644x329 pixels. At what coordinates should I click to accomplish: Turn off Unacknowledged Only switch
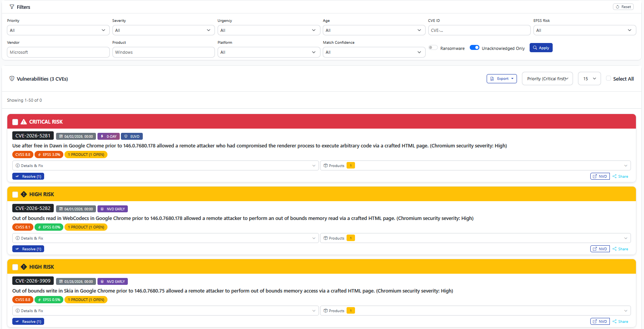[x=474, y=48]
